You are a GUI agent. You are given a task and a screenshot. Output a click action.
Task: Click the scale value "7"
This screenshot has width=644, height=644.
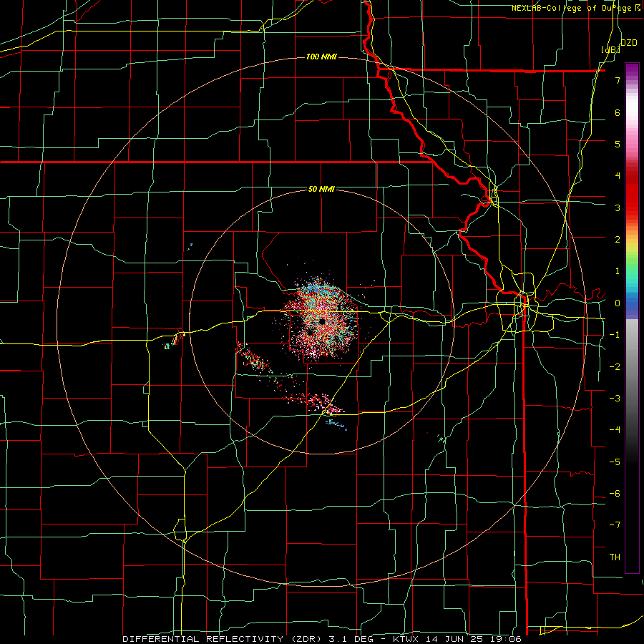[x=618, y=80]
